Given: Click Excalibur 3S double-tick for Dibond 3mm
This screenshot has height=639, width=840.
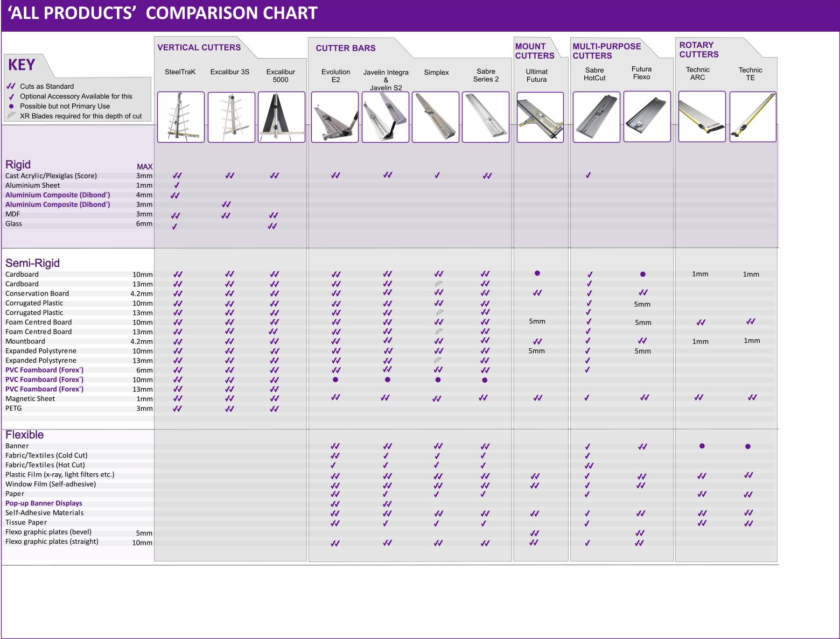Looking at the screenshot, I should coord(227,204).
